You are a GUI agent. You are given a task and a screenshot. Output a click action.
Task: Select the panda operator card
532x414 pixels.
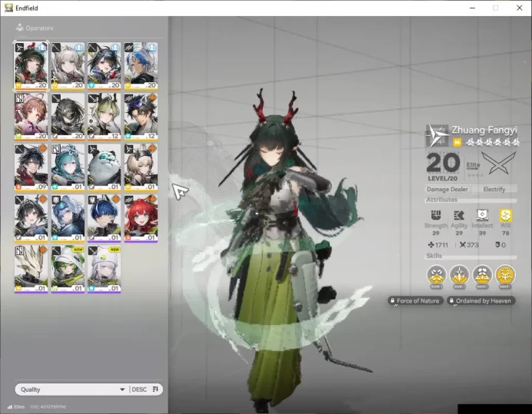point(104,167)
